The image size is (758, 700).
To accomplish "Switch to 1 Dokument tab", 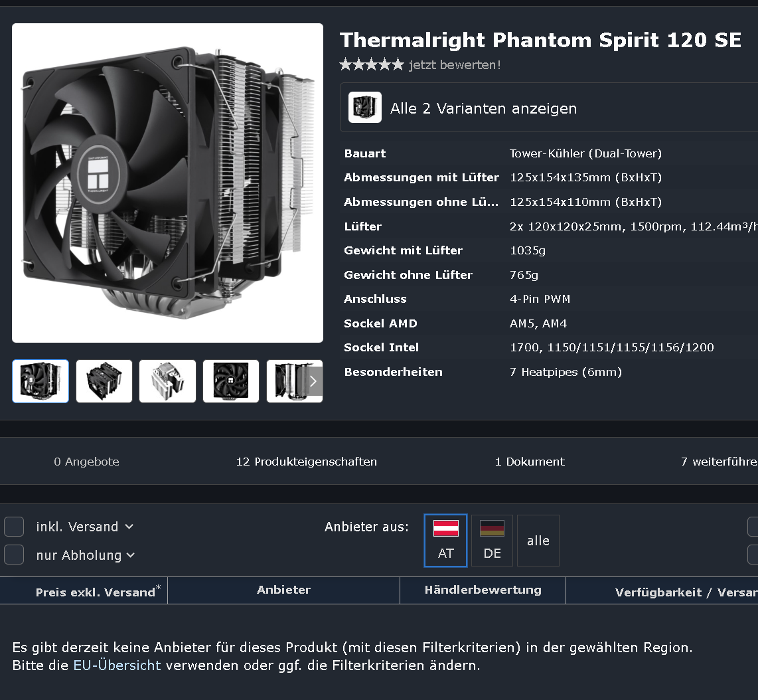I will pos(530,462).
